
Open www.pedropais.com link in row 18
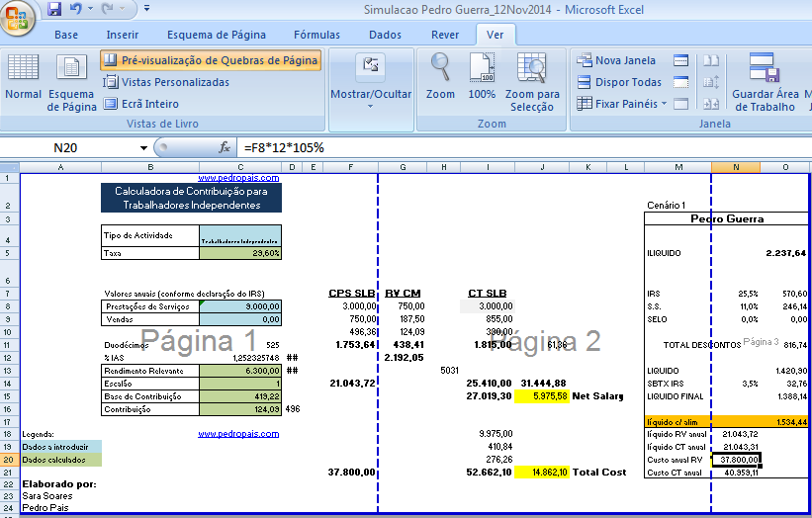point(238,434)
